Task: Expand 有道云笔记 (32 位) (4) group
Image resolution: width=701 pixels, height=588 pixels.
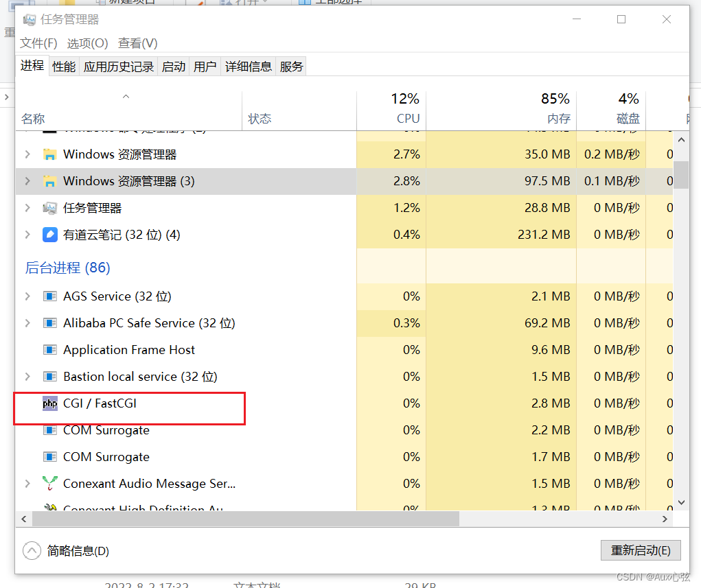Action: 27,235
